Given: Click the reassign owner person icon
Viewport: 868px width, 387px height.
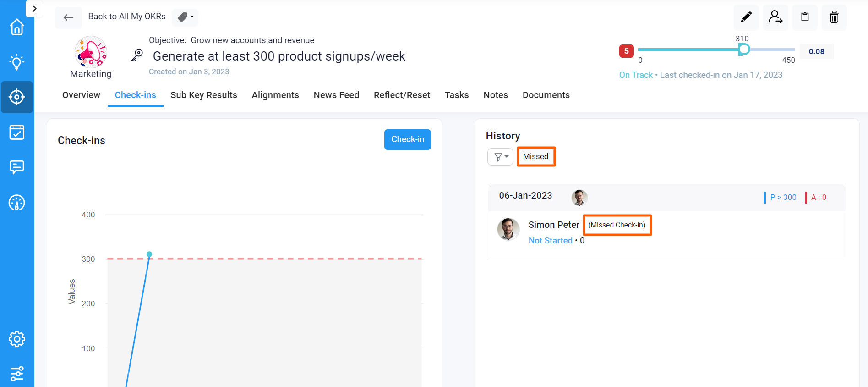Looking at the screenshot, I should [775, 17].
